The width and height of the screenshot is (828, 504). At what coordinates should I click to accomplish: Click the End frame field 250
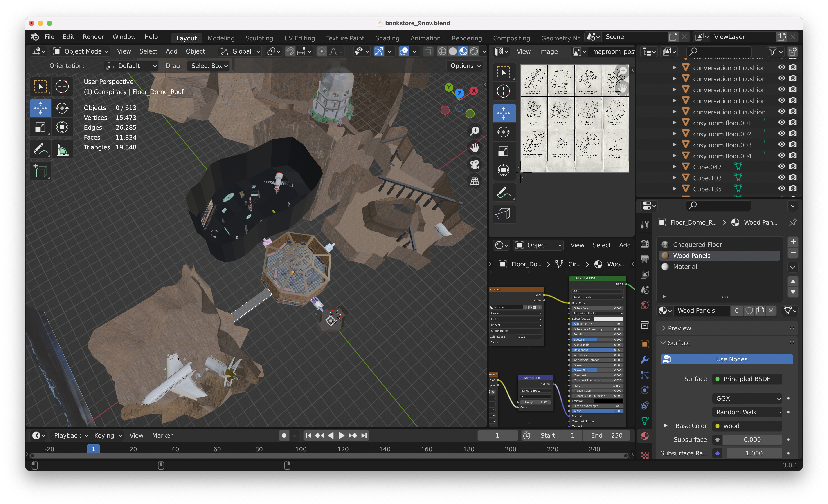click(607, 435)
